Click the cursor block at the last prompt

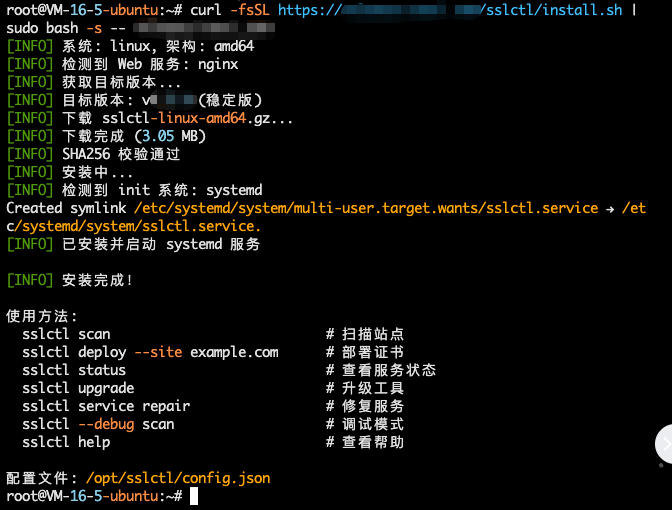(194, 496)
